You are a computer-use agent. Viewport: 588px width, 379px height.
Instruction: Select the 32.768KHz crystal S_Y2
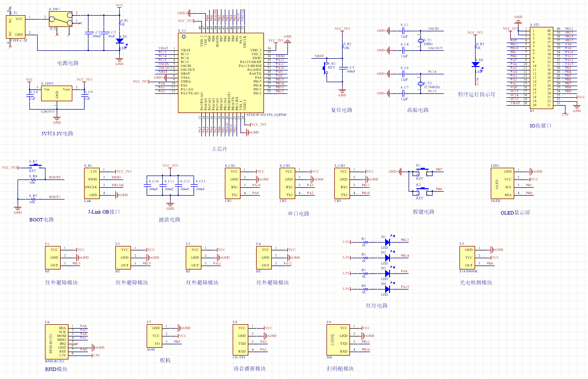[420, 84]
